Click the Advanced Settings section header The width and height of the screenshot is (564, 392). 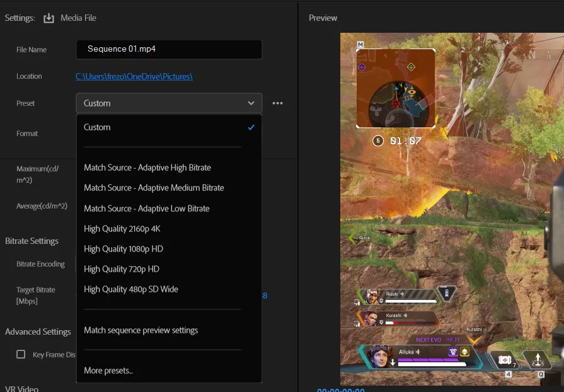point(38,331)
